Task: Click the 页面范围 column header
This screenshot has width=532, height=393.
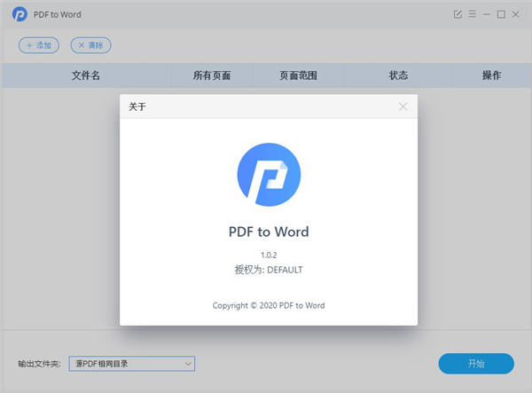Action: (x=298, y=75)
